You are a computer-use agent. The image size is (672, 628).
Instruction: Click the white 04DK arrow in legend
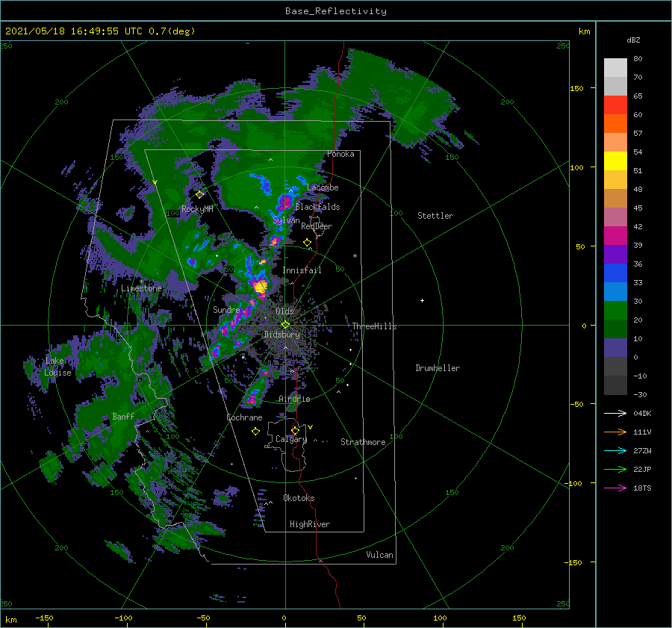pos(615,413)
